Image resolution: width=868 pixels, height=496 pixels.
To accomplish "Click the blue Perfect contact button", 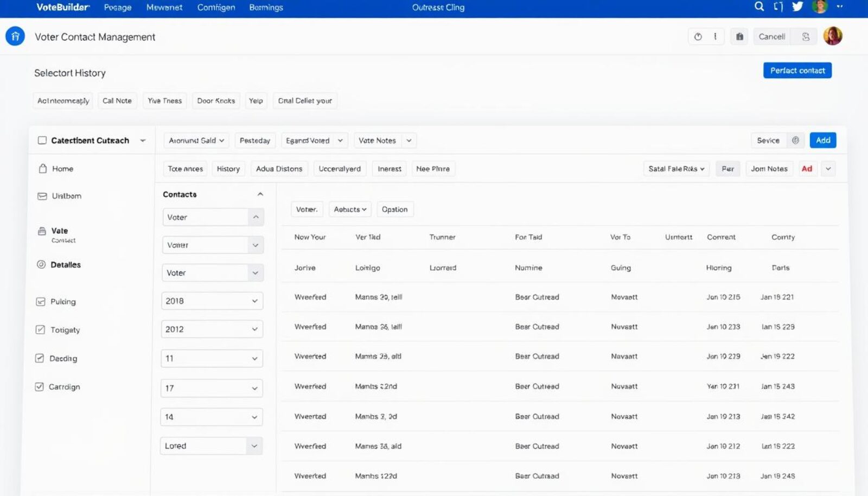I will (797, 70).
